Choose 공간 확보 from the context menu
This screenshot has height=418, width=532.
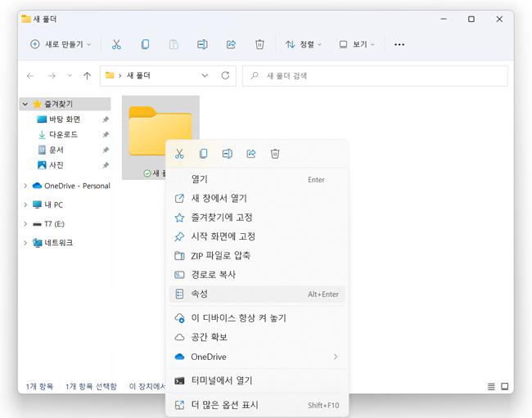click(257, 337)
